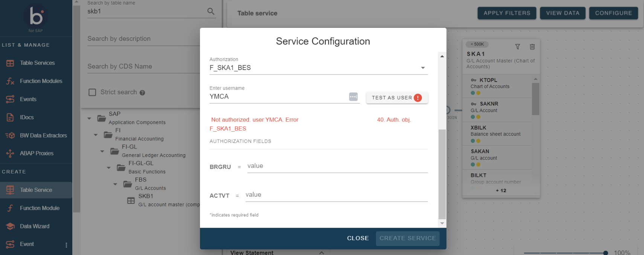Click the zoom slider handle at 100%

[x=605, y=253]
